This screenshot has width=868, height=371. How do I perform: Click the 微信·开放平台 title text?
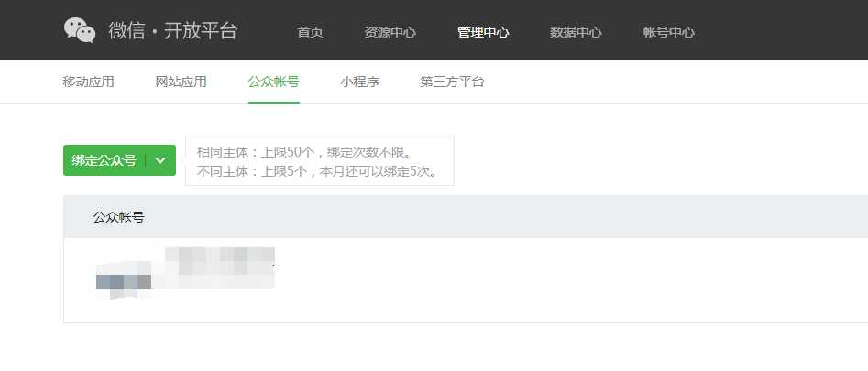click(x=172, y=30)
